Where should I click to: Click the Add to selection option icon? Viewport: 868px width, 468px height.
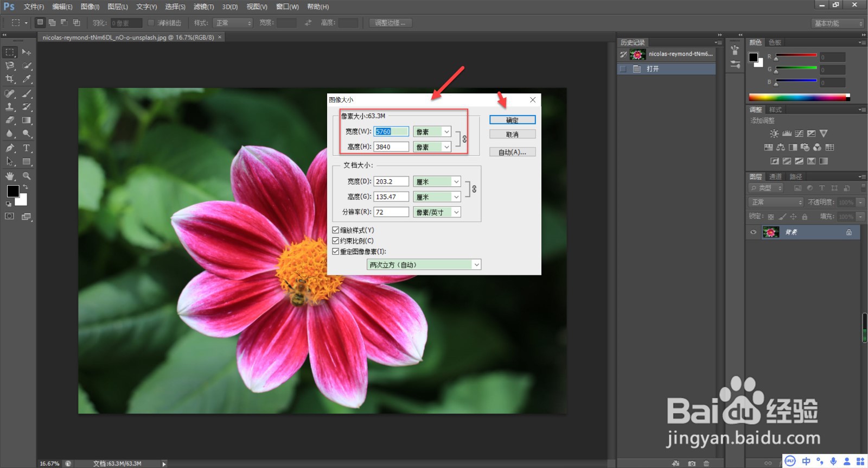pyautogui.click(x=52, y=23)
